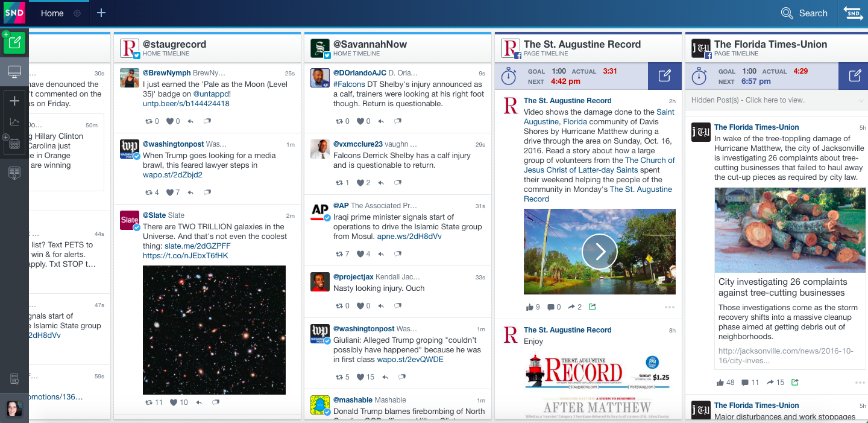Open the wapo.st/2evQWDE link
Screen dimensions: 868x423
click(410, 360)
